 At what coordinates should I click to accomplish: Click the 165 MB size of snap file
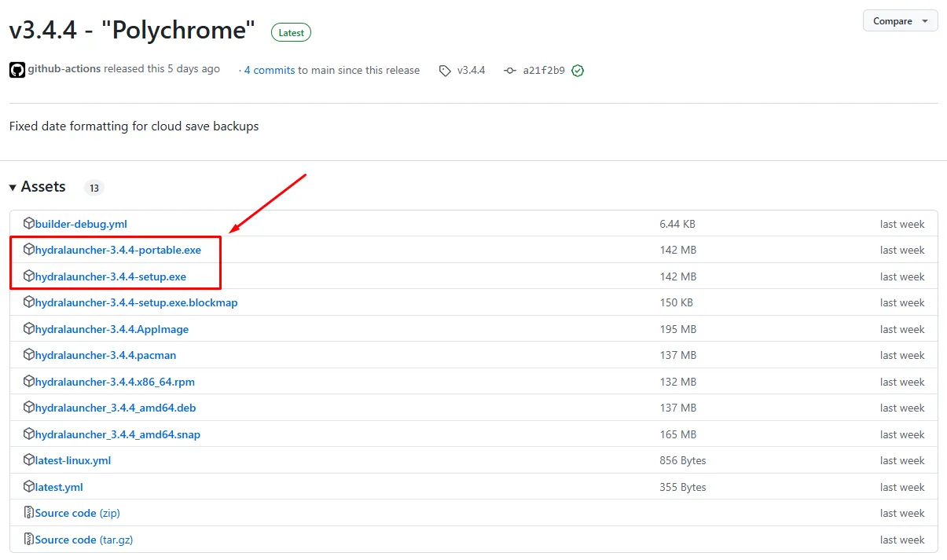(678, 434)
